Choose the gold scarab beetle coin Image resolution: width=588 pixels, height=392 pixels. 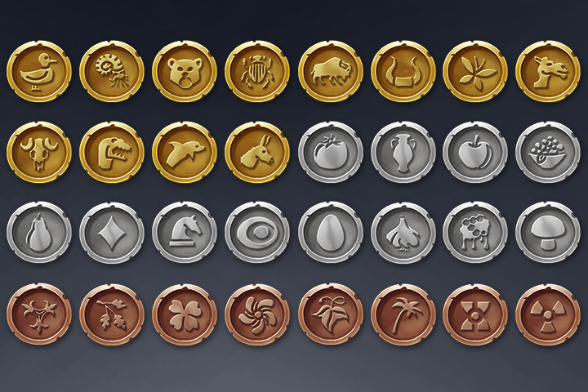tap(257, 71)
